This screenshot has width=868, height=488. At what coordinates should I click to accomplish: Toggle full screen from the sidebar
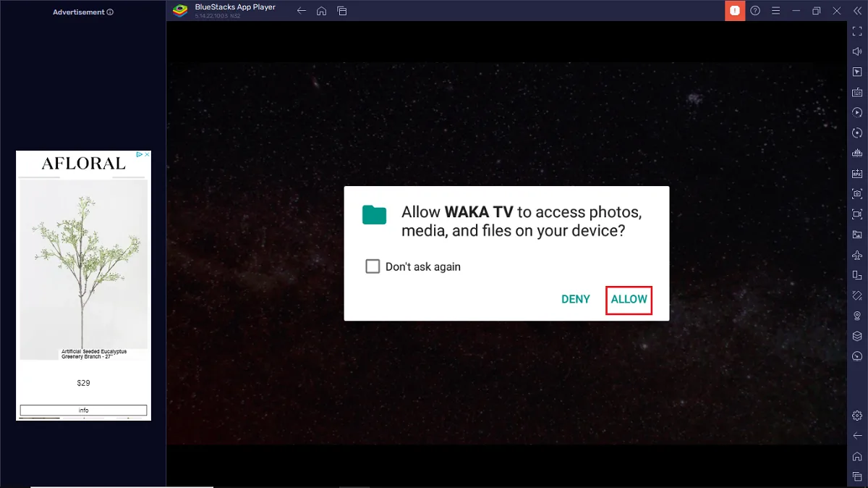pyautogui.click(x=857, y=31)
